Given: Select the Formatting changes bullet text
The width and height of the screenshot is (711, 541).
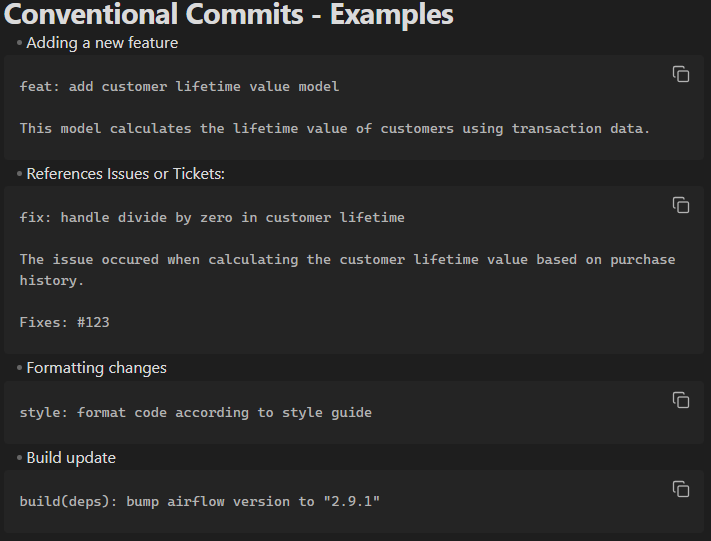Looking at the screenshot, I should click(x=97, y=368).
